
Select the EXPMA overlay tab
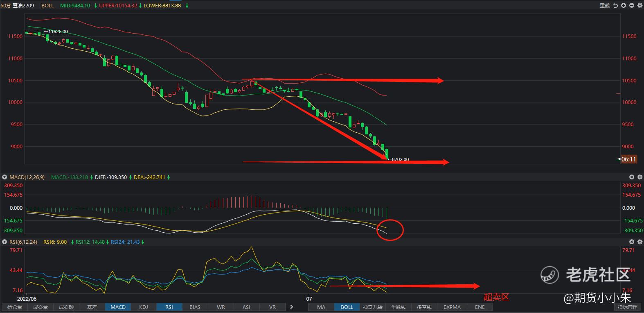(x=452, y=307)
